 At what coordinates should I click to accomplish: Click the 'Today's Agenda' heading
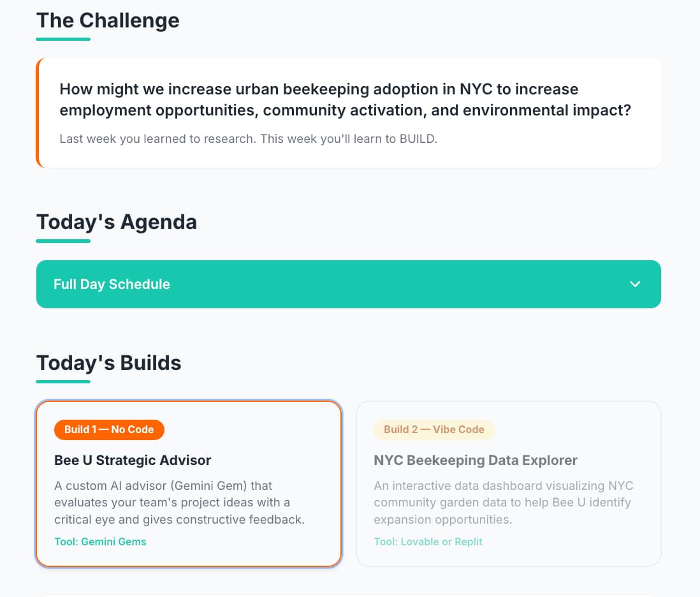(116, 222)
